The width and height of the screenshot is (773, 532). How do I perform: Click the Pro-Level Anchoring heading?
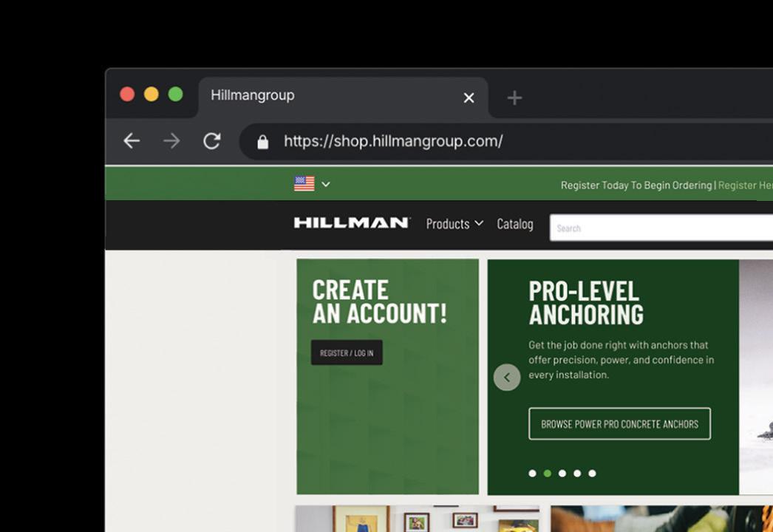pyautogui.click(x=586, y=303)
